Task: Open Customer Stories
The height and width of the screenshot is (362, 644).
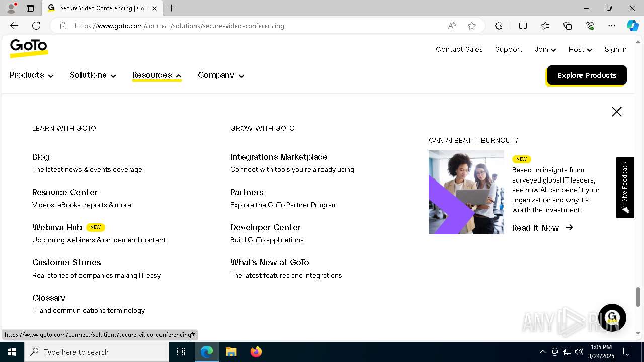Action: point(66,262)
